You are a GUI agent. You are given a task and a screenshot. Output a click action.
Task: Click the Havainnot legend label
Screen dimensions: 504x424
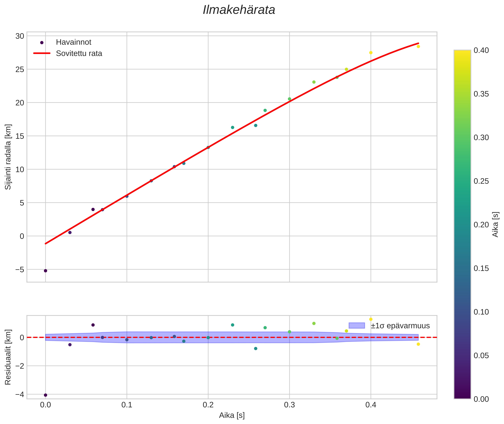click(x=74, y=42)
